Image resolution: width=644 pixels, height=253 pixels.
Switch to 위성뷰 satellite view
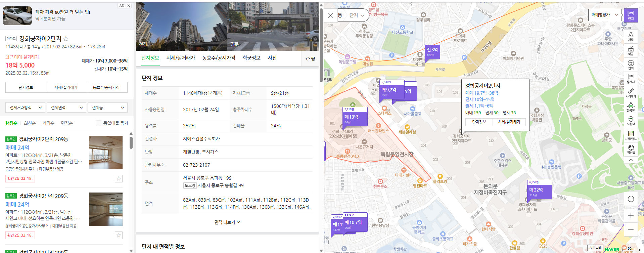pos(631,150)
